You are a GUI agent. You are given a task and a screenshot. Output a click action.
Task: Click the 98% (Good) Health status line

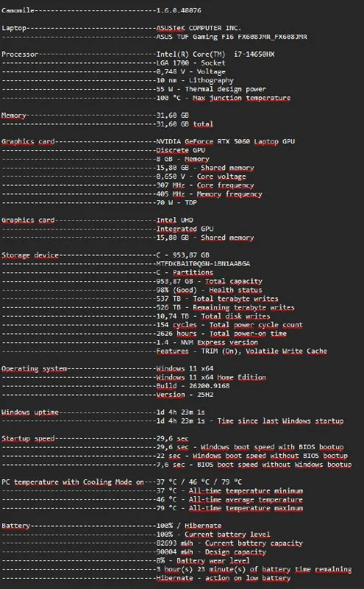pyautogui.click(x=209, y=290)
